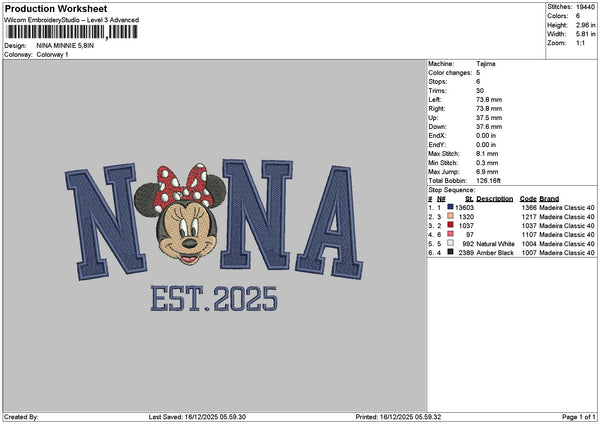Click 'Wilcom EmbroideryStudio – Level 3 Advanced' text
The width and height of the screenshot is (600, 424).
[x=72, y=20]
